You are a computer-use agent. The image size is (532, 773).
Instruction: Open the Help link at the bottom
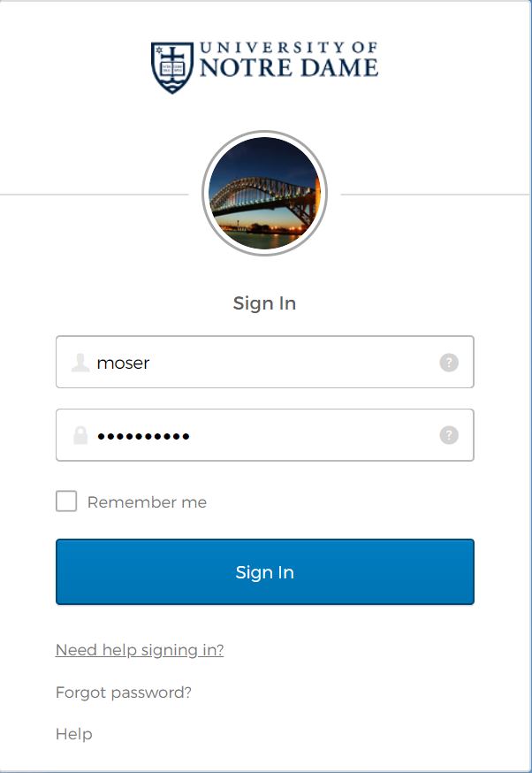[74, 734]
